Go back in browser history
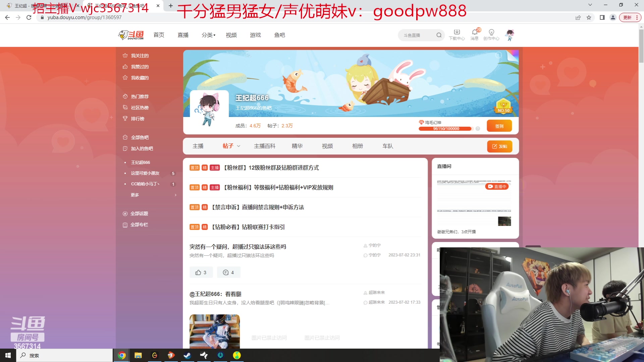The height and width of the screenshot is (362, 644). pyautogui.click(x=7, y=17)
